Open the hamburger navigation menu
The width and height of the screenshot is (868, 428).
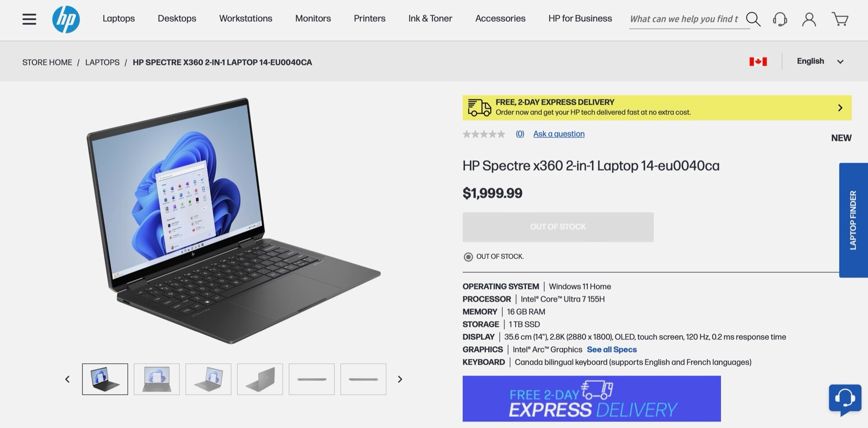[x=29, y=19]
